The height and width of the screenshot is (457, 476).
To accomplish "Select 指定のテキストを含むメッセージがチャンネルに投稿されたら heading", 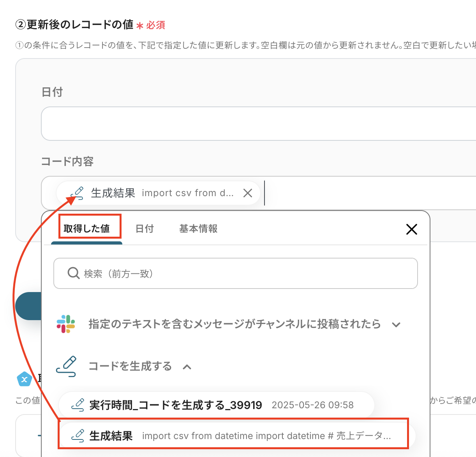I will (234, 324).
